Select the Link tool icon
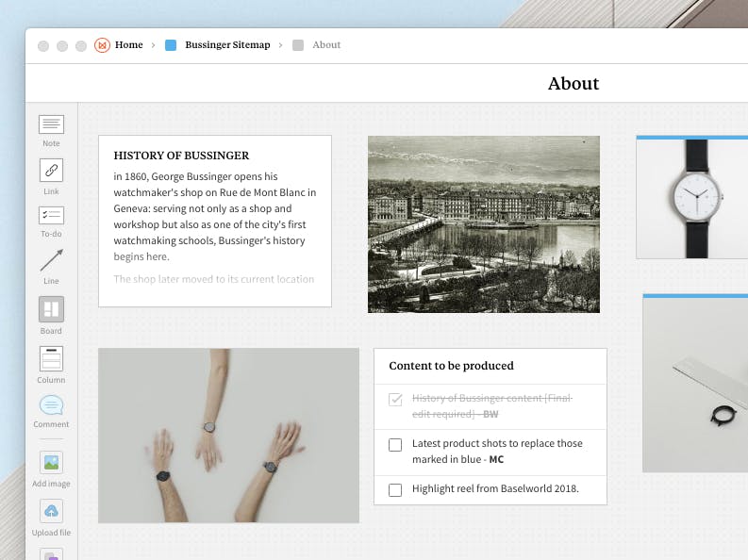 (51, 170)
